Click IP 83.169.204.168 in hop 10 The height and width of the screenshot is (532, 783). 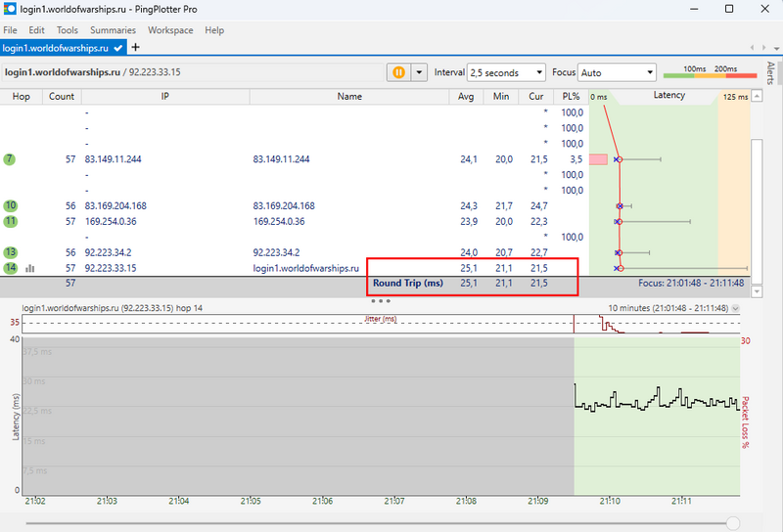(x=115, y=205)
